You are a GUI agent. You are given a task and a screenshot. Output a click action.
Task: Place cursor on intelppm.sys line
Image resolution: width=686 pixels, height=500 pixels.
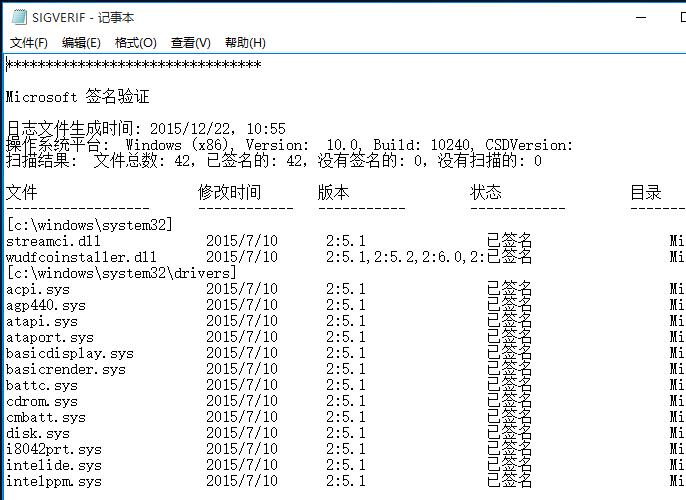point(53,481)
